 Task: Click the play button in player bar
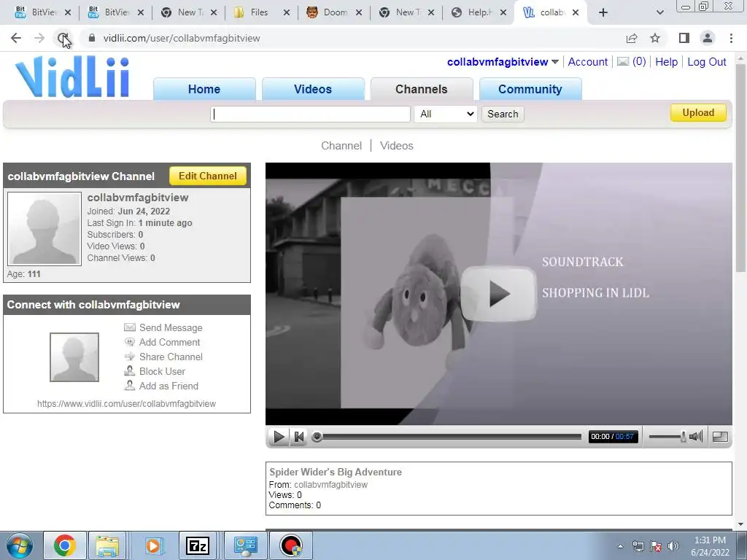tap(279, 436)
